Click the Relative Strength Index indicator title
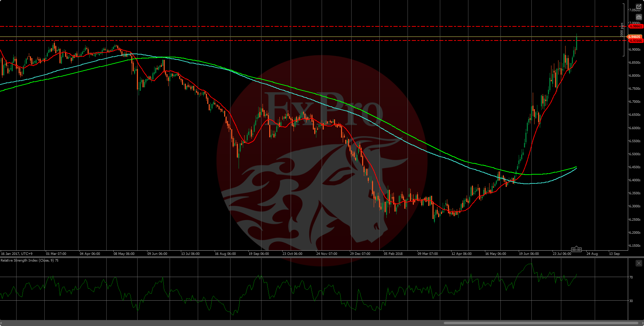 [30, 261]
